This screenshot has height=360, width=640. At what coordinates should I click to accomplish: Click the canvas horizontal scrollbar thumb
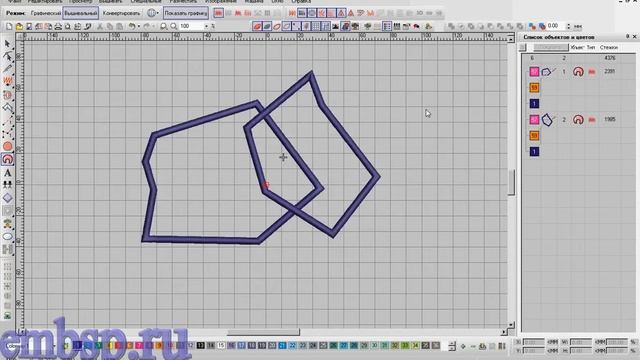(x=263, y=332)
